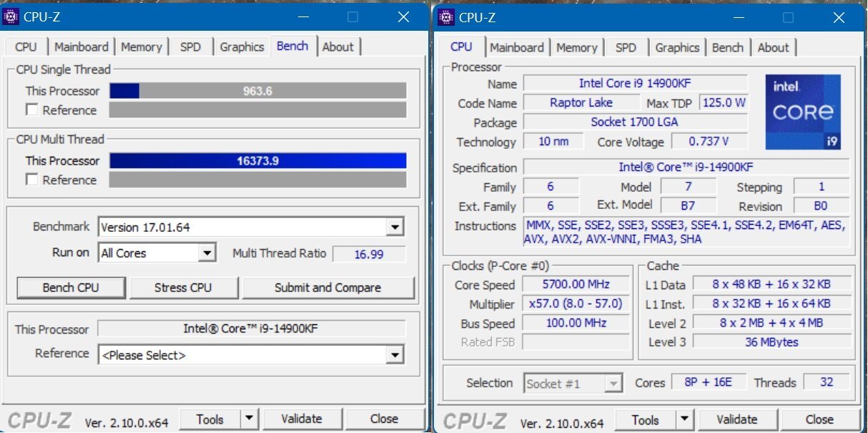Click L1 Inst. 8 x 32 KB value

[x=771, y=303]
